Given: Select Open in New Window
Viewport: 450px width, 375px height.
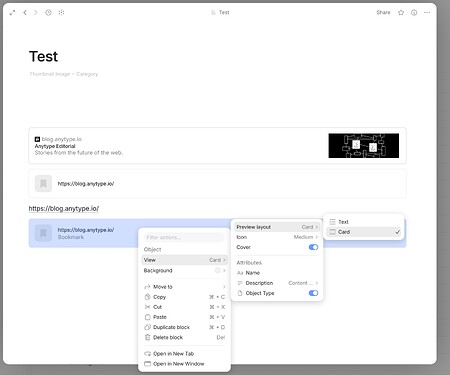Looking at the screenshot, I should [x=184, y=364].
